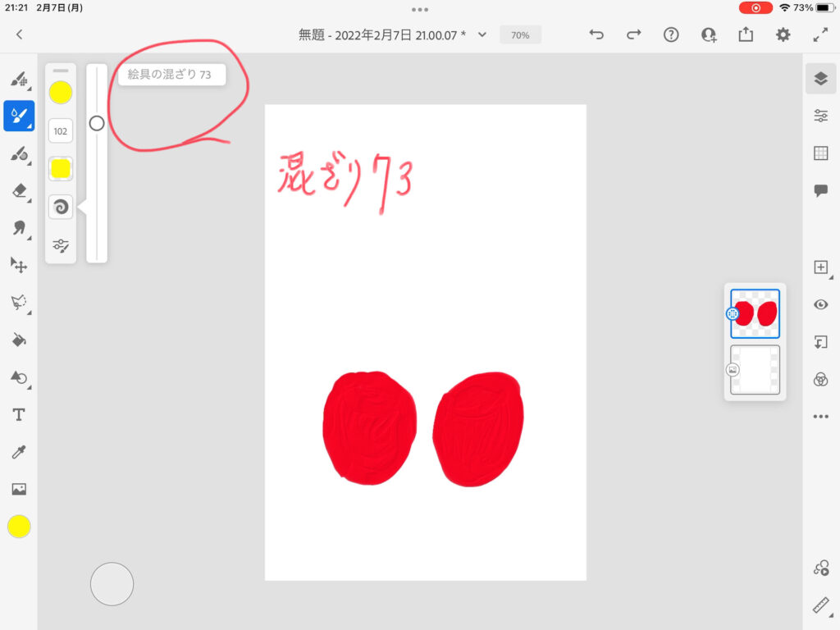Select the Eyedropper tool
This screenshot has width=840, height=630.
19,452
